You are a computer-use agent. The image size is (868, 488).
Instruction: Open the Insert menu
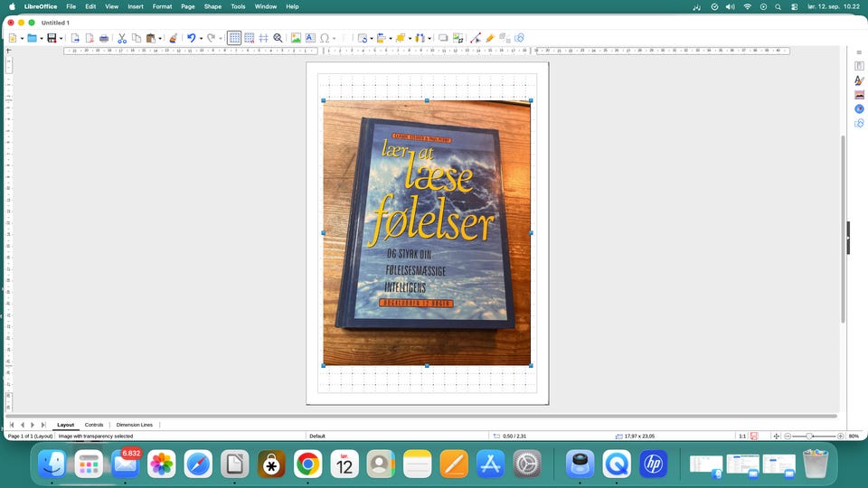point(136,6)
